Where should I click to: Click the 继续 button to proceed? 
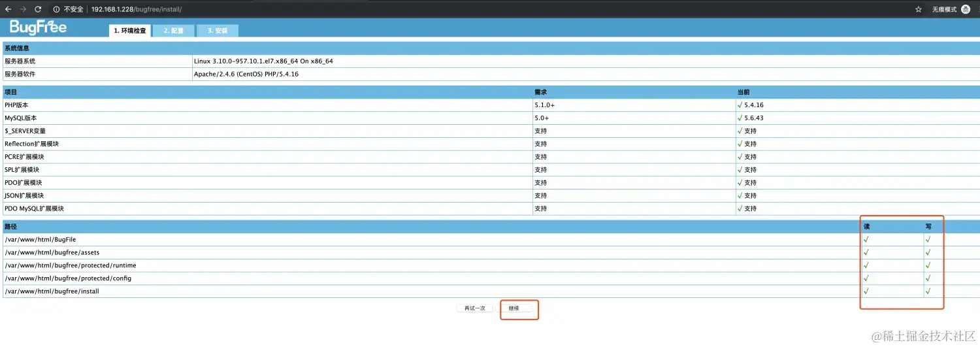tap(514, 308)
